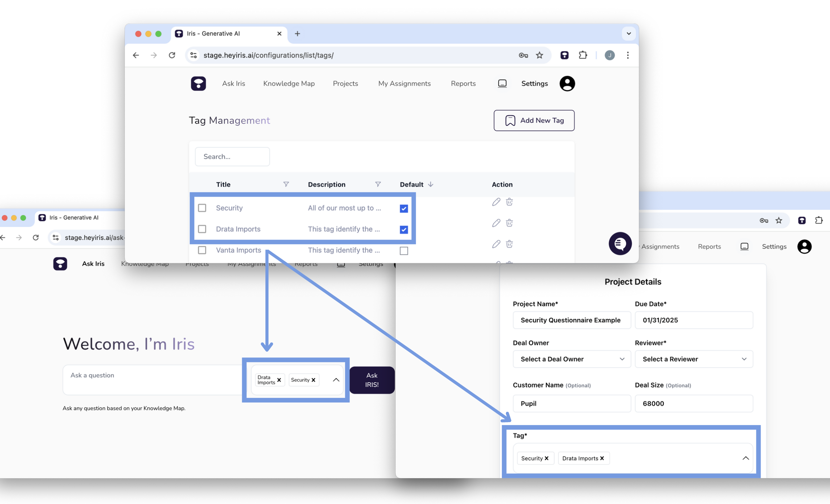Click the Due Date field
The width and height of the screenshot is (830, 504).
(x=694, y=320)
